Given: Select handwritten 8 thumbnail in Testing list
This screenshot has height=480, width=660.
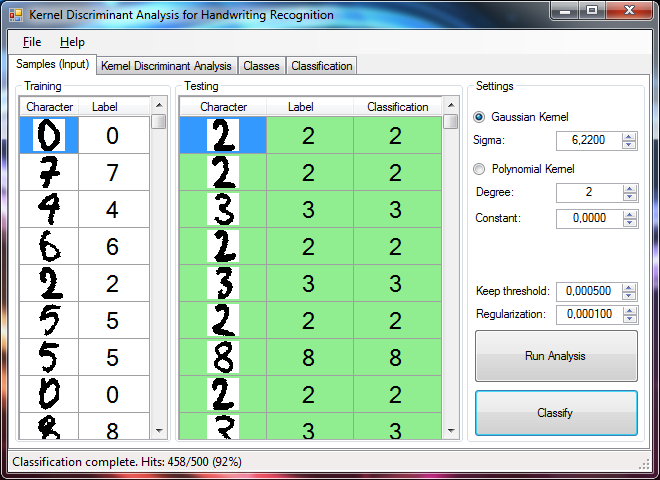Looking at the screenshot, I should [x=223, y=357].
